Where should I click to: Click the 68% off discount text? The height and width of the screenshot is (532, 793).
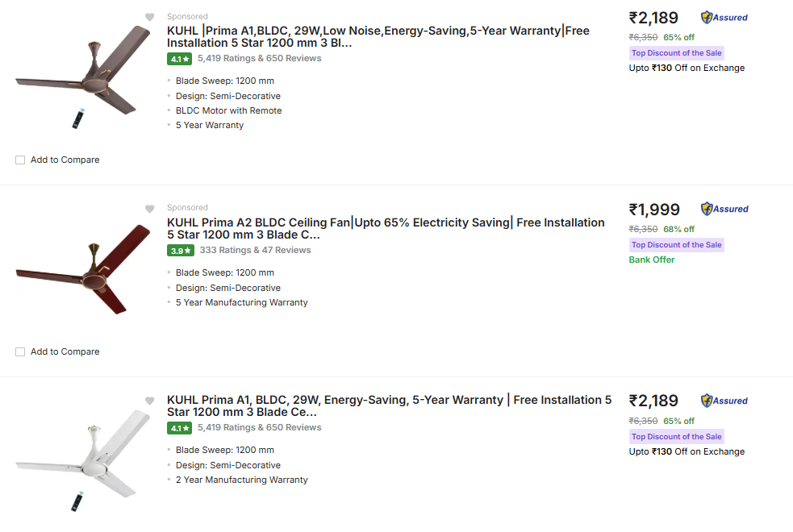pos(678,230)
